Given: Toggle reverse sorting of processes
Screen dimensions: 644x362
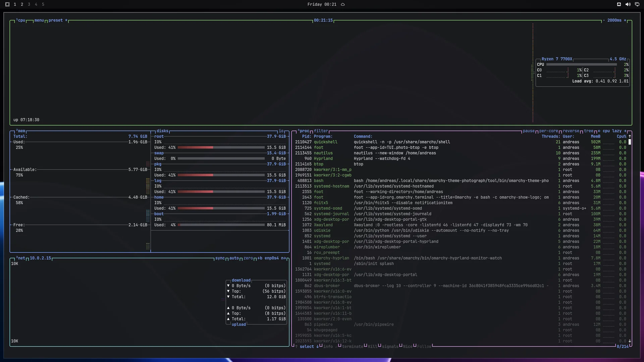Looking at the screenshot, I should (x=571, y=131).
